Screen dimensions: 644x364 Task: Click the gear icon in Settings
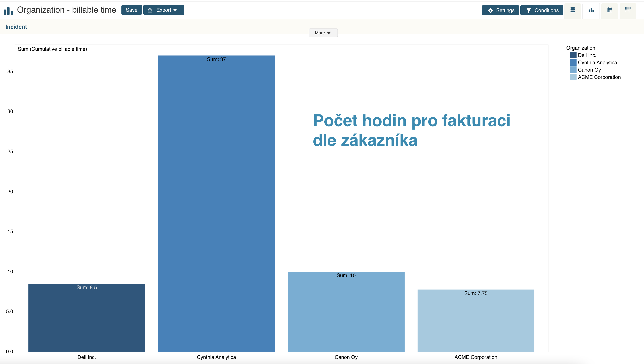coord(490,11)
